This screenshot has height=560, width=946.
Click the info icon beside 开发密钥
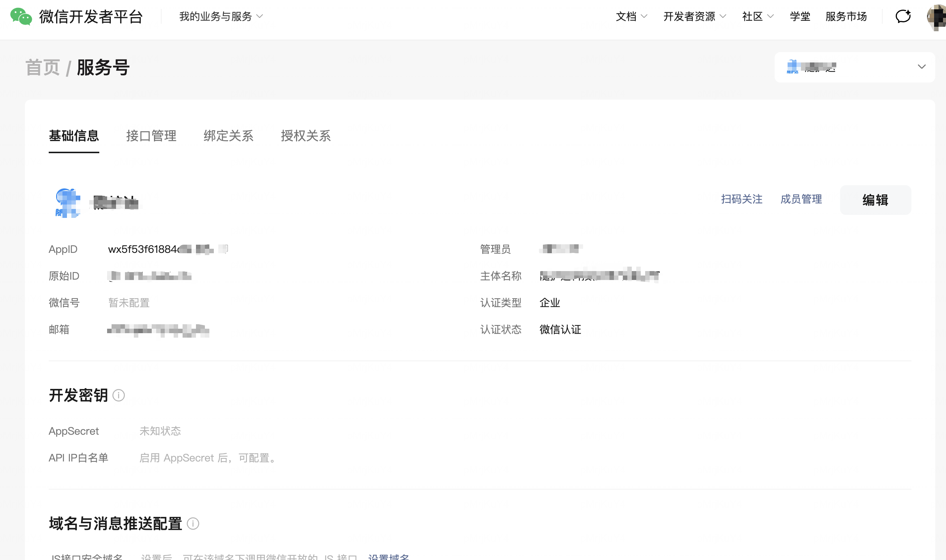pos(119,396)
